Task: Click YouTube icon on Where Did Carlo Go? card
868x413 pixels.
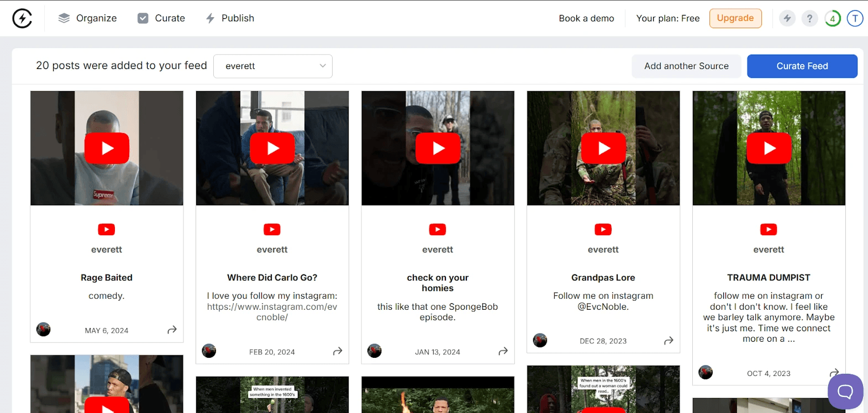Action: (272, 229)
